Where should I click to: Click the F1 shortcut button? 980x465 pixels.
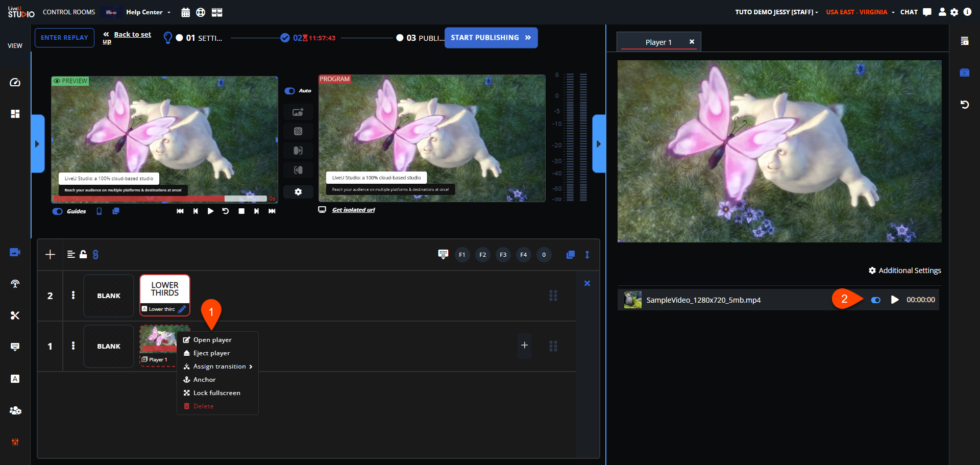462,255
